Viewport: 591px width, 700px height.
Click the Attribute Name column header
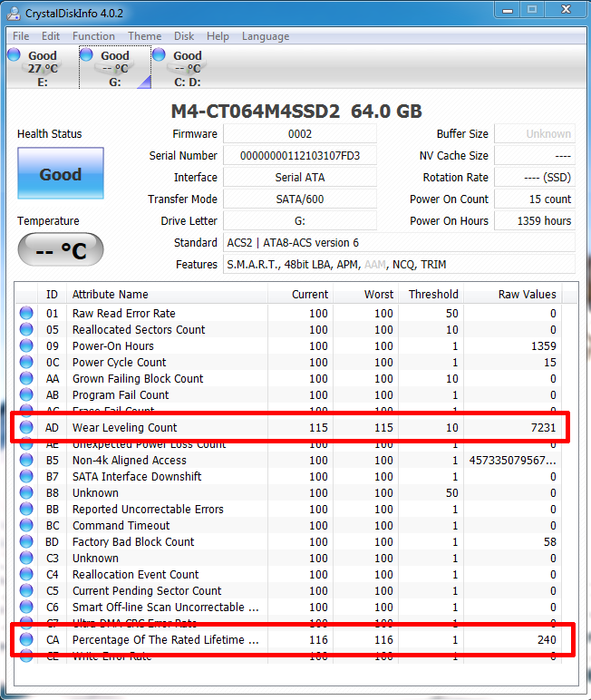pos(168,295)
